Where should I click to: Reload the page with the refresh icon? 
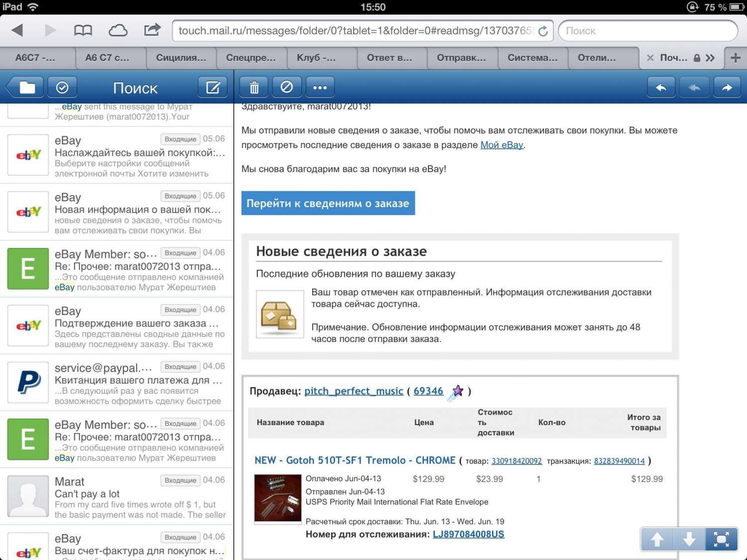coord(543,31)
